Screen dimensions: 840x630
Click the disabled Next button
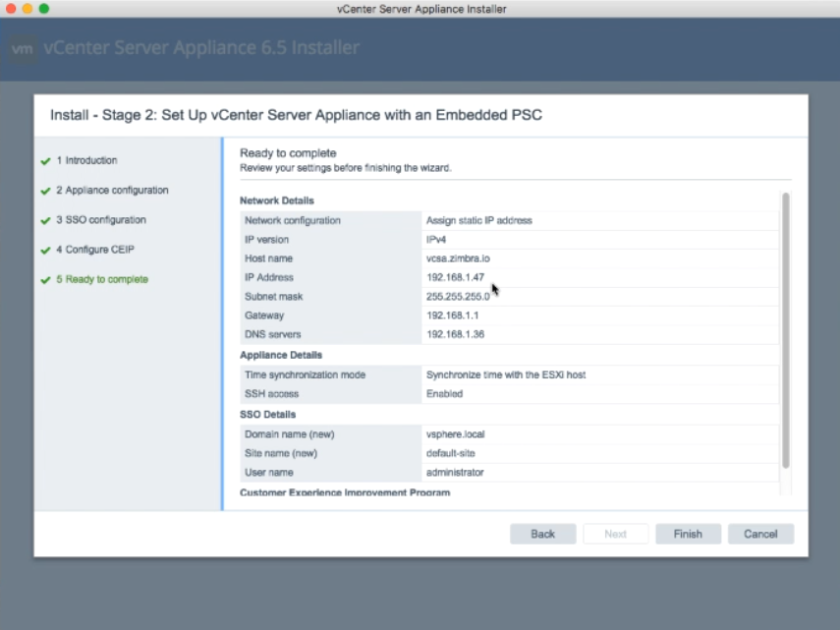pos(615,534)
